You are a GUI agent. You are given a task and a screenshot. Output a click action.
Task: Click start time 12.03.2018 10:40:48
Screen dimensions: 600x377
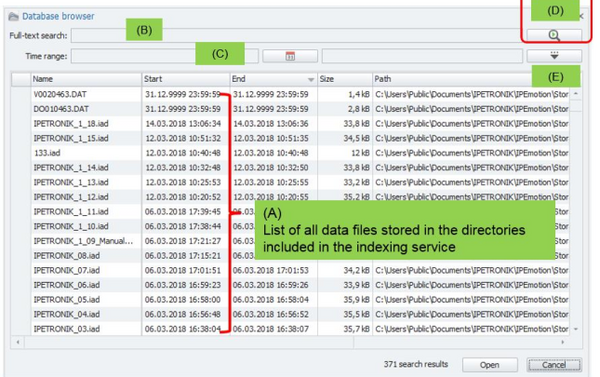coord(183,153)
